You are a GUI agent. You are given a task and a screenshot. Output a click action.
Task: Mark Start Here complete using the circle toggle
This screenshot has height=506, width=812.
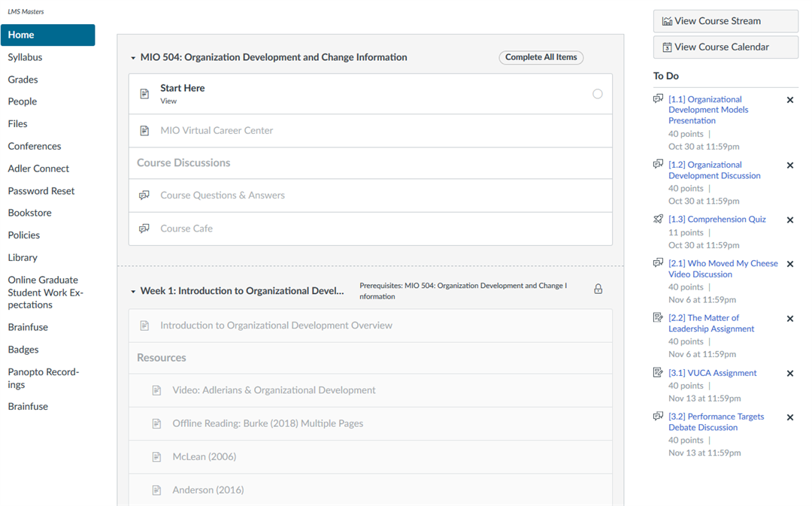(598, 93)
